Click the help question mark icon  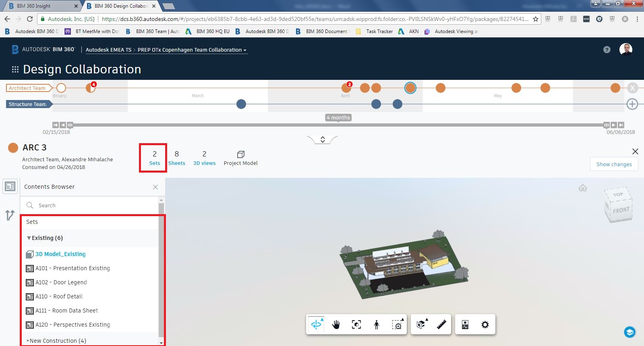click(607, 50)
